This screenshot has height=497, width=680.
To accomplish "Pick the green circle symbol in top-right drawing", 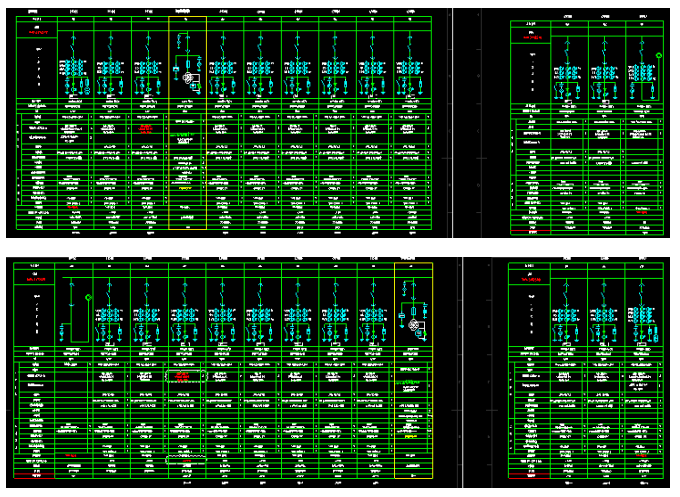I will pyautogui.click(x=659, y=55).
